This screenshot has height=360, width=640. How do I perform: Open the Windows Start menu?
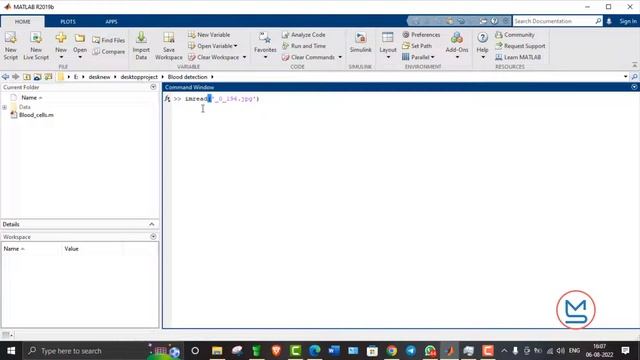[x=11, y=351]
